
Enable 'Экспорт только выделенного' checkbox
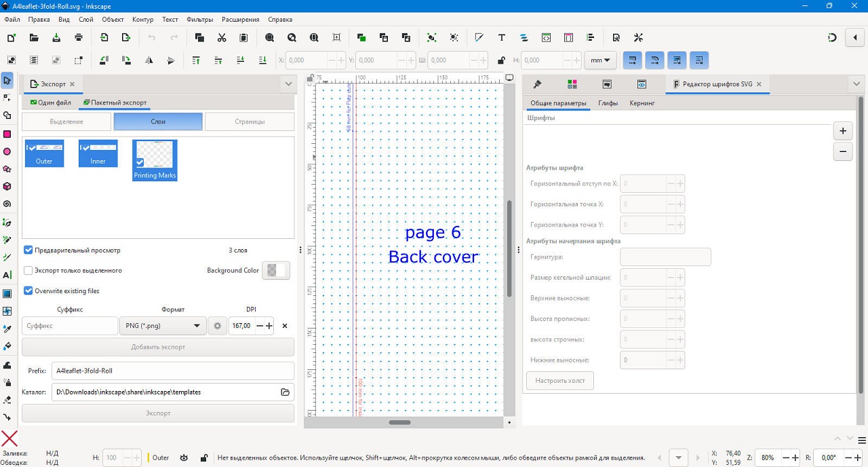point(28,271)
